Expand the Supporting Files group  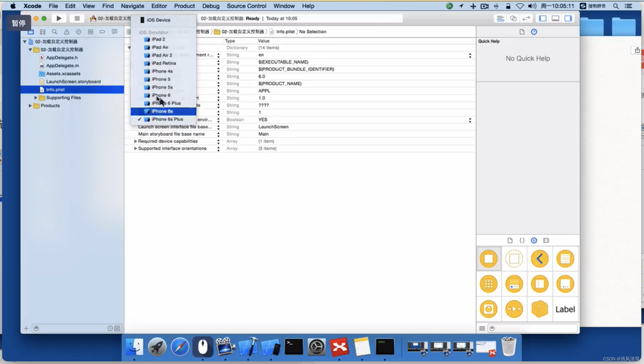36,98
